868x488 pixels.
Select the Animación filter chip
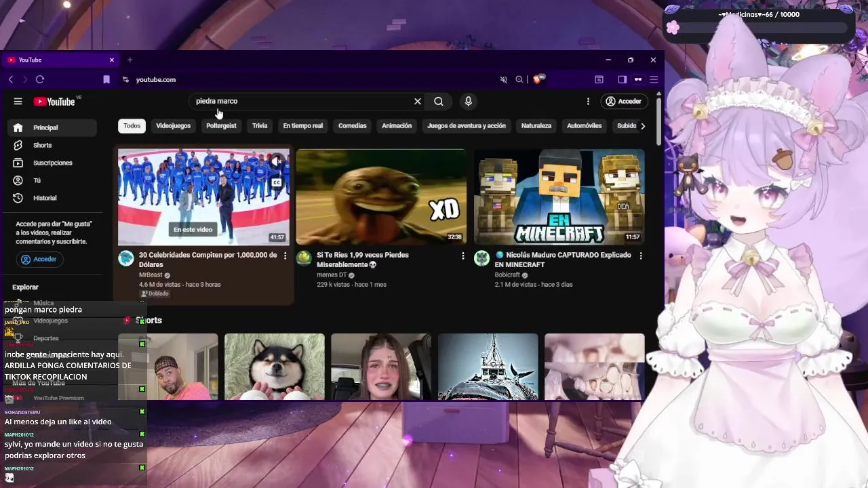[x=397, y=126]
